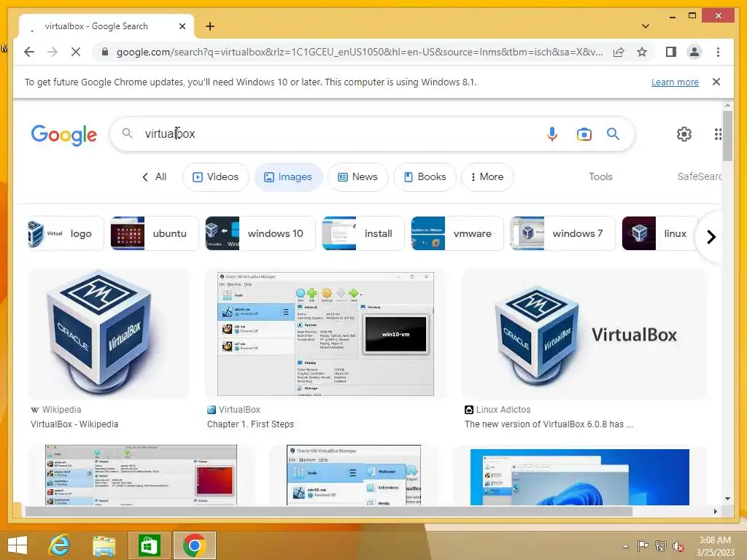This screenshot has height=560, width=747.
Task: Open the Chrome side panel
Action: tap(671, 52)
